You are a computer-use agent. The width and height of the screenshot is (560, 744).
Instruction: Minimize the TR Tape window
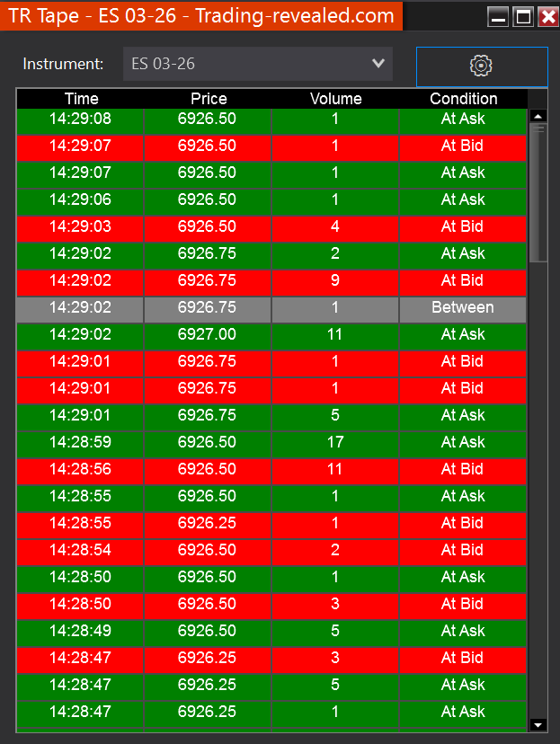click(x=498, y=16)
